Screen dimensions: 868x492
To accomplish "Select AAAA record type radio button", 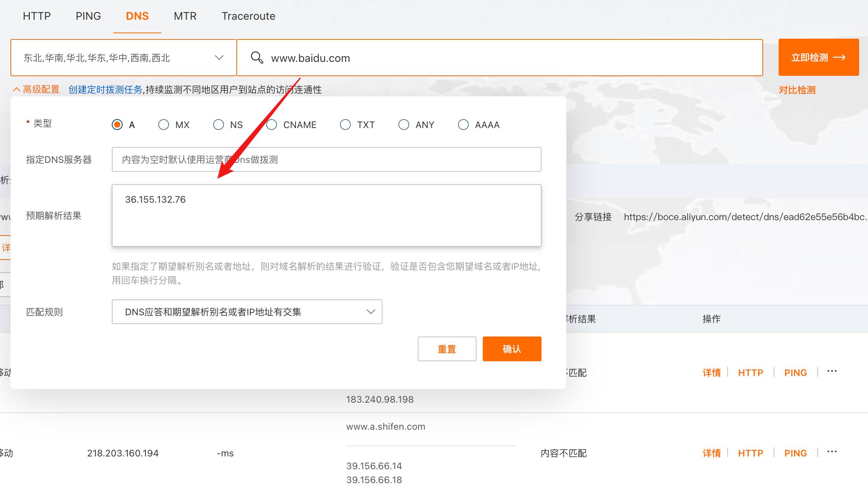I will tap(465, 124).
